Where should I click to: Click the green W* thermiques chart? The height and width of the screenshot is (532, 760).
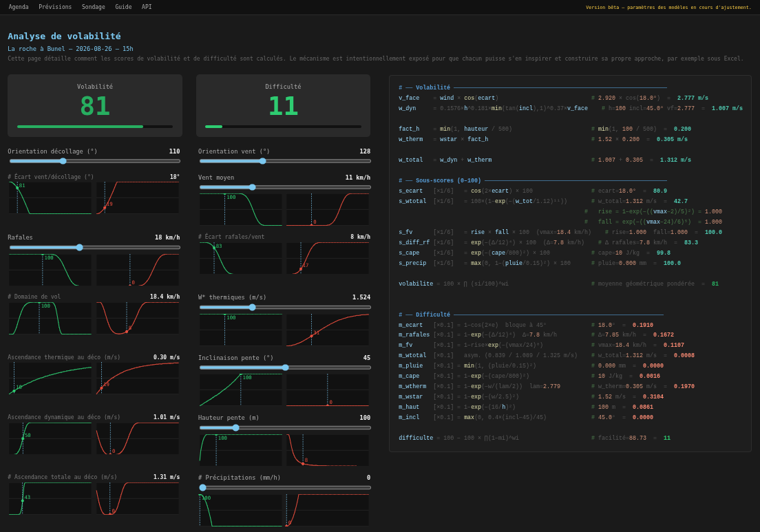[241, 330]
